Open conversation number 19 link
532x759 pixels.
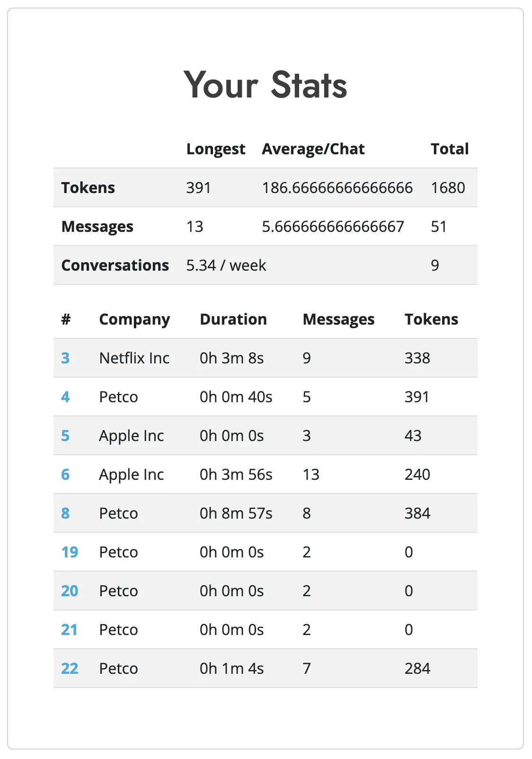pyautogui.click(x=70, y=552)
